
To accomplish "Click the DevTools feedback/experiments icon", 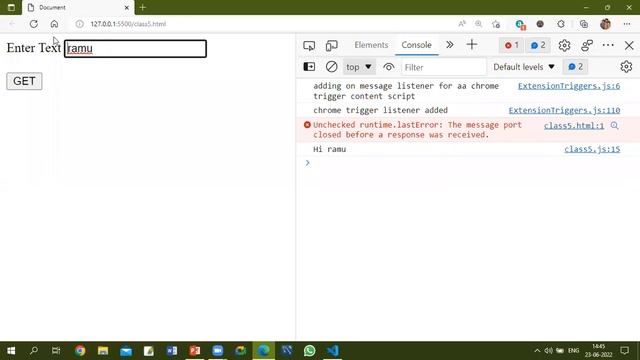I will [587, 45].
